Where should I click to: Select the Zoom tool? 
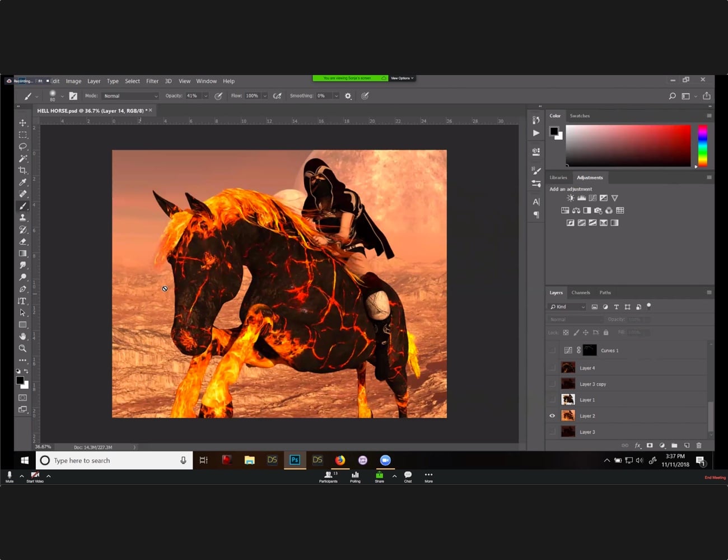24,348
